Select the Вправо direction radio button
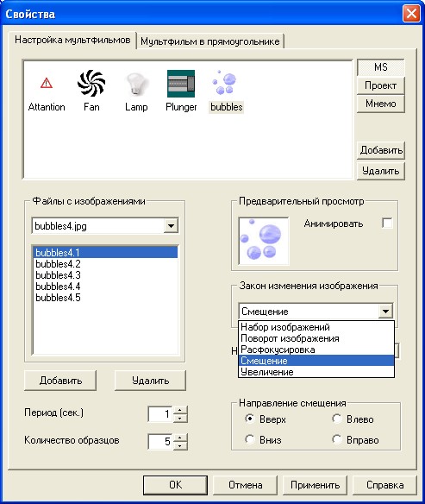Viewport: 425px width, 504px height. (337, 439)
